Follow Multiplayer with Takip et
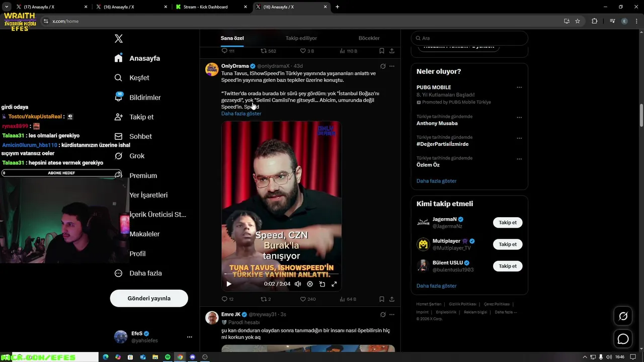This screenshot has width=644, height=362. pos(508,244)
